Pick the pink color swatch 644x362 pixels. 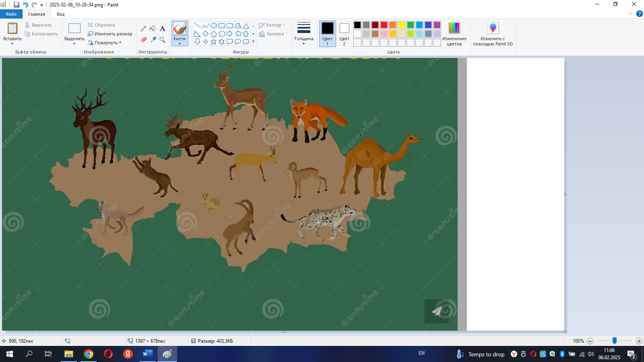point(384,34)
